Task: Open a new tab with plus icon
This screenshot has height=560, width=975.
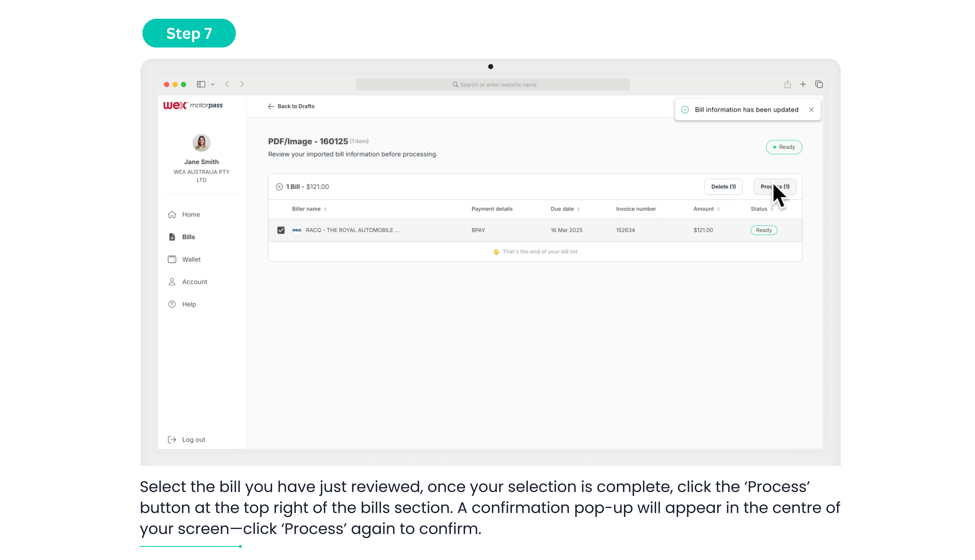Action: point(803,84)
